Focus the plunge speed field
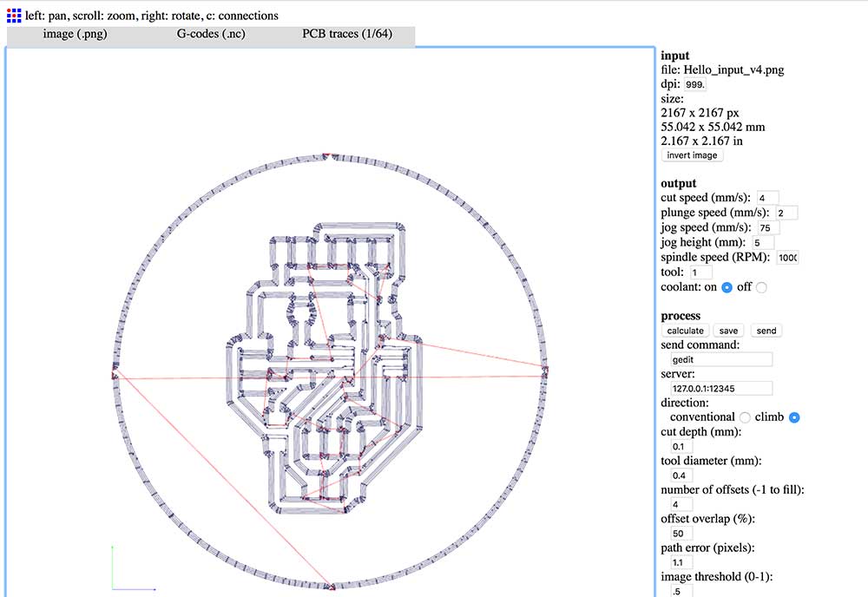 tap(786, 213)
